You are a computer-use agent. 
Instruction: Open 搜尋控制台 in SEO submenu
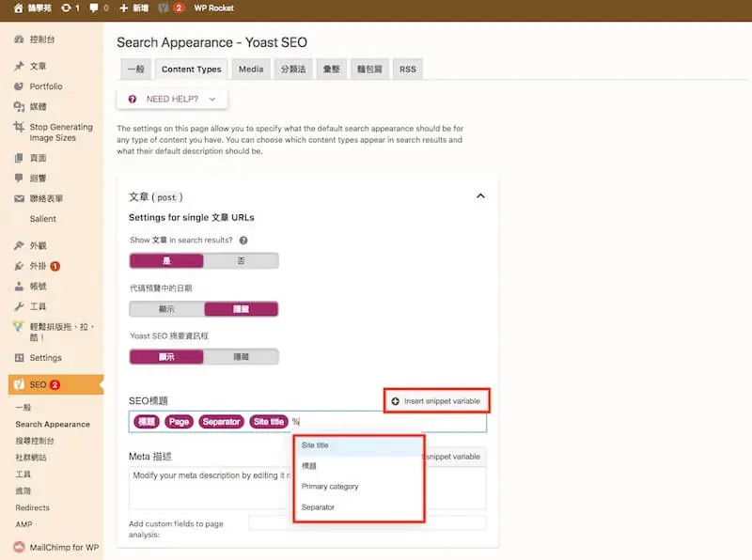click(x=35, y=441)
